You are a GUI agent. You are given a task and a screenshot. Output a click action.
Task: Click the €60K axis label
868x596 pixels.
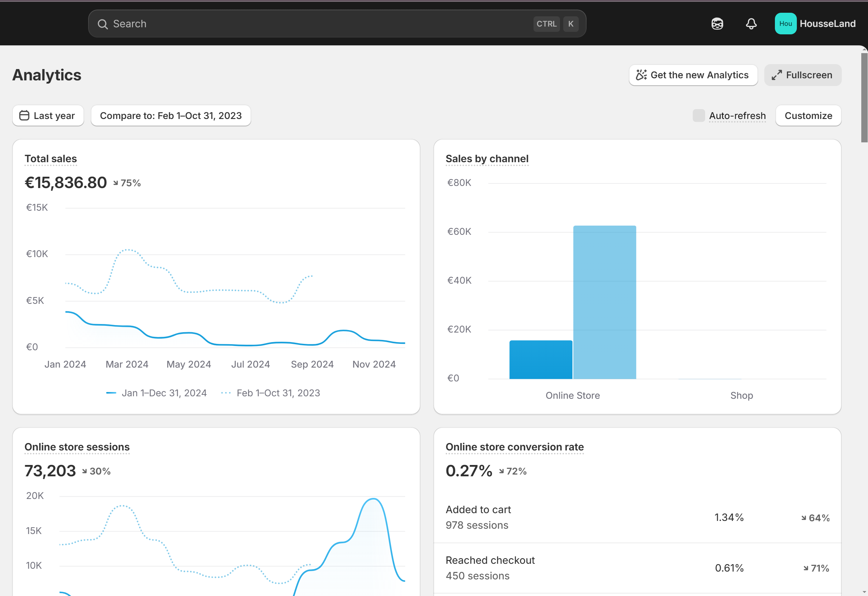459,232
